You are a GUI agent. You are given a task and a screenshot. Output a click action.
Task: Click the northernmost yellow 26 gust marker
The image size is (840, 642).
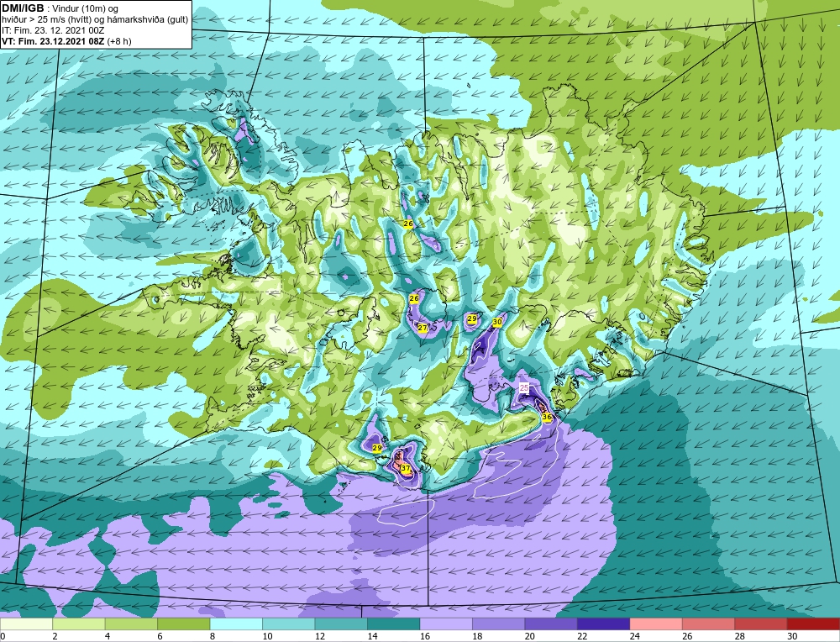pyautogui.click(x=408, y=224)
